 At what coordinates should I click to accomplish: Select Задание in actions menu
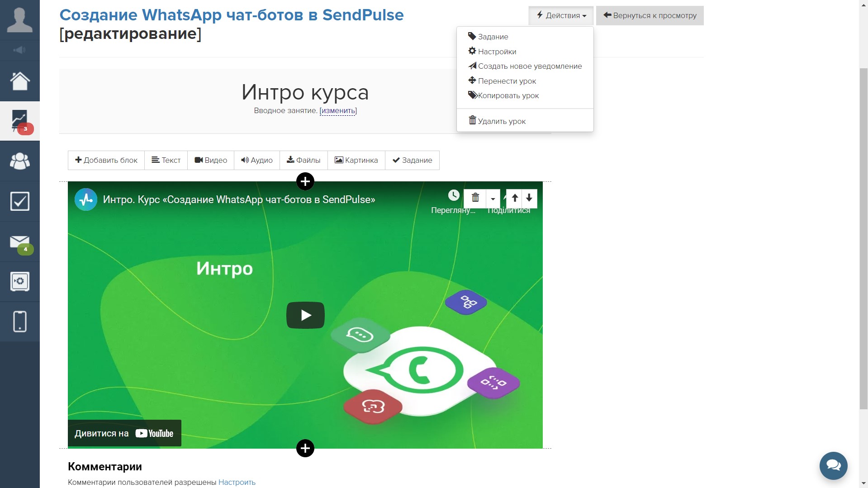[x=525, y=37]
